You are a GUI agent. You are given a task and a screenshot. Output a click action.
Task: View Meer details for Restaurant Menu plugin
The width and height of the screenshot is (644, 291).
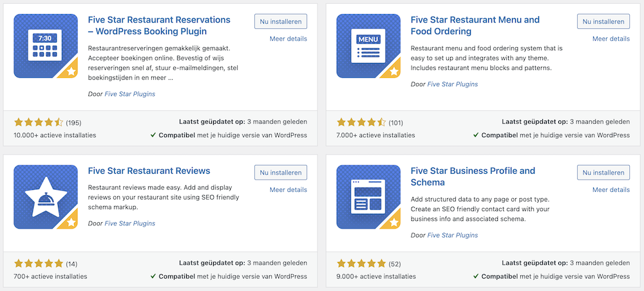coord(611,39)
